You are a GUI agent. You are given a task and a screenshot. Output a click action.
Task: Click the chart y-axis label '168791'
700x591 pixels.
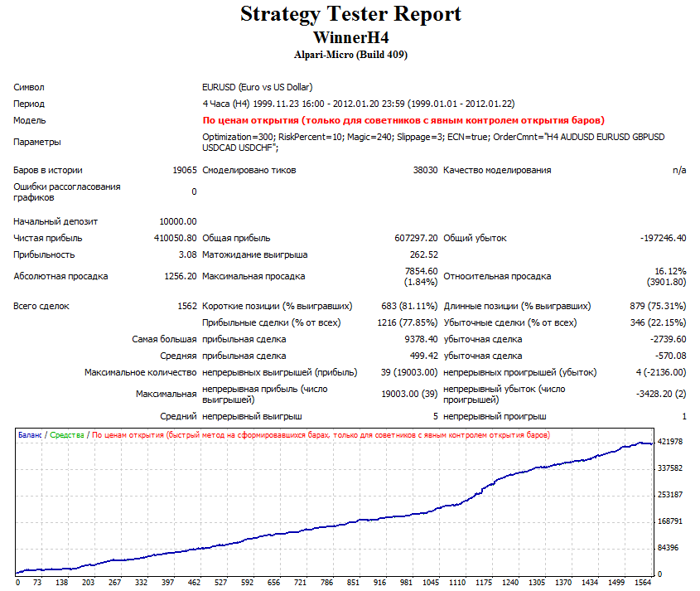click(x=670, y=521)
